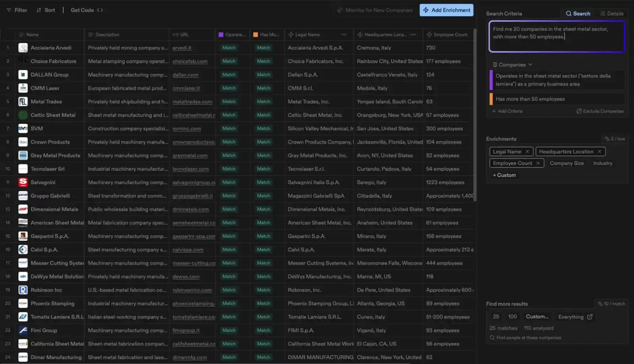
Task: Add the Industry enrichment
Action: (x=603, y=163)
